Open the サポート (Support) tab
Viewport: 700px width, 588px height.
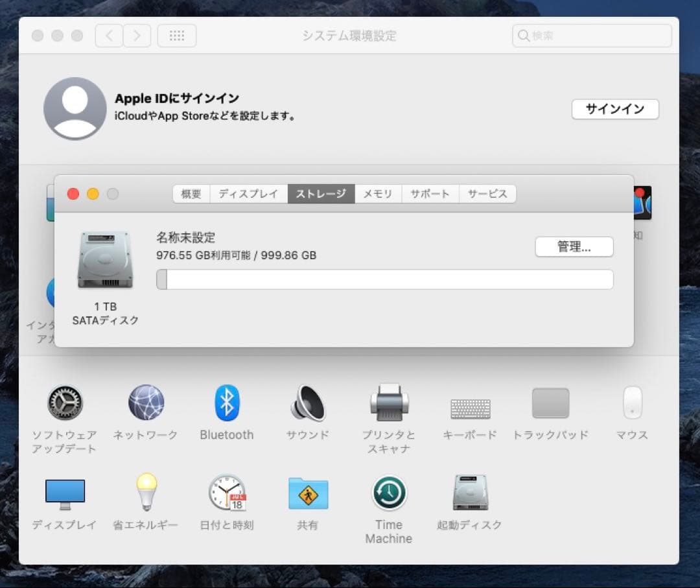tap(430, 193)
